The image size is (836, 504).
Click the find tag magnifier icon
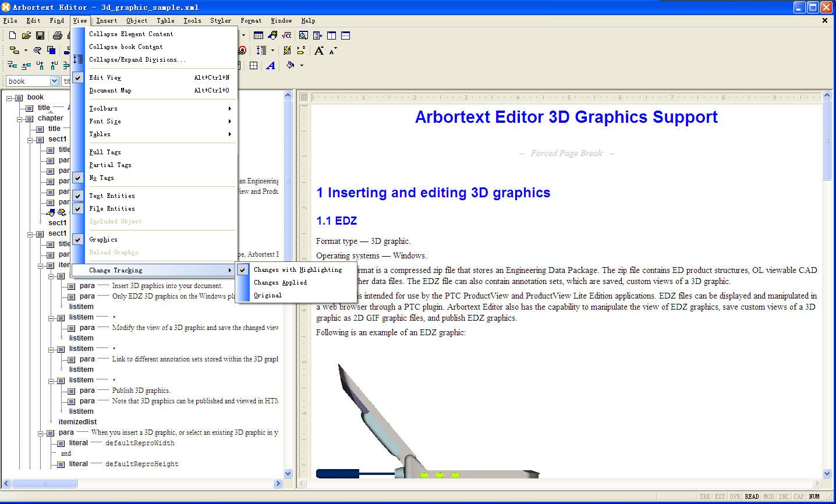click(x=37, y=51)
